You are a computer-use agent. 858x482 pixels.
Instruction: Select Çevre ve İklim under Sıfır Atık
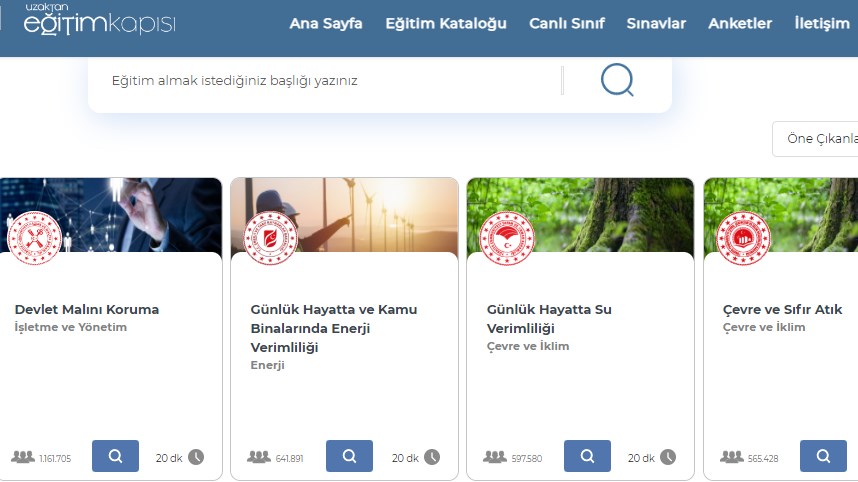click(x=764, y=327)
